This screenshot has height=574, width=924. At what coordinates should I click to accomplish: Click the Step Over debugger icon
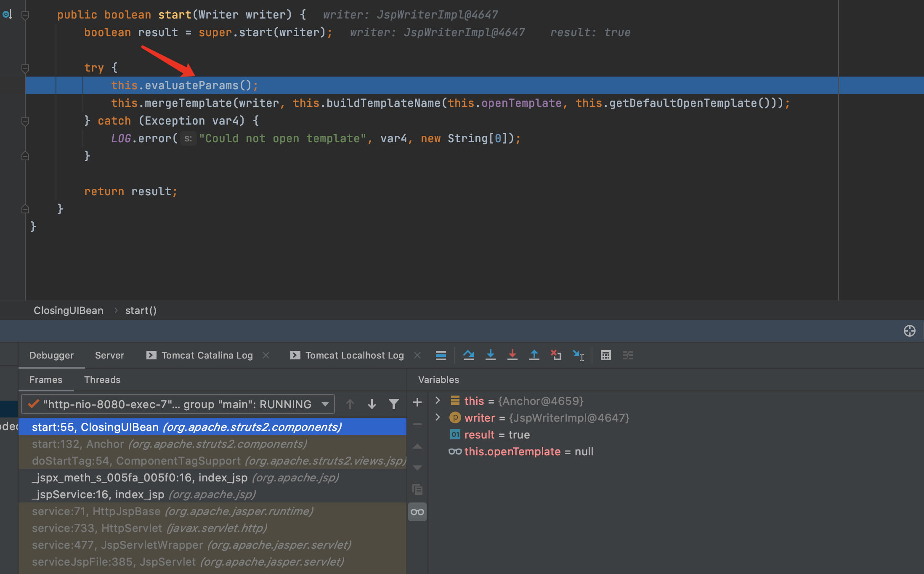pos(468,355)
